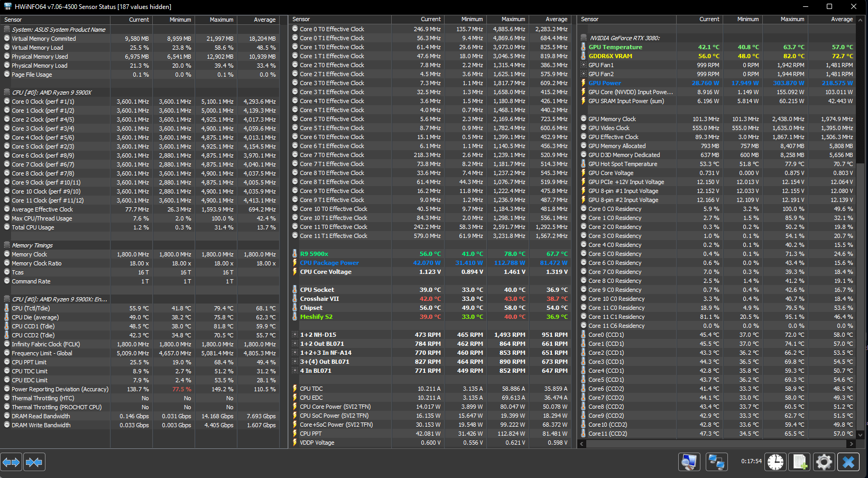Select the 3+(4) Out BL071 fan row
Image resolution: width=868 pixels, height=478 pixels.
(429, 362)
